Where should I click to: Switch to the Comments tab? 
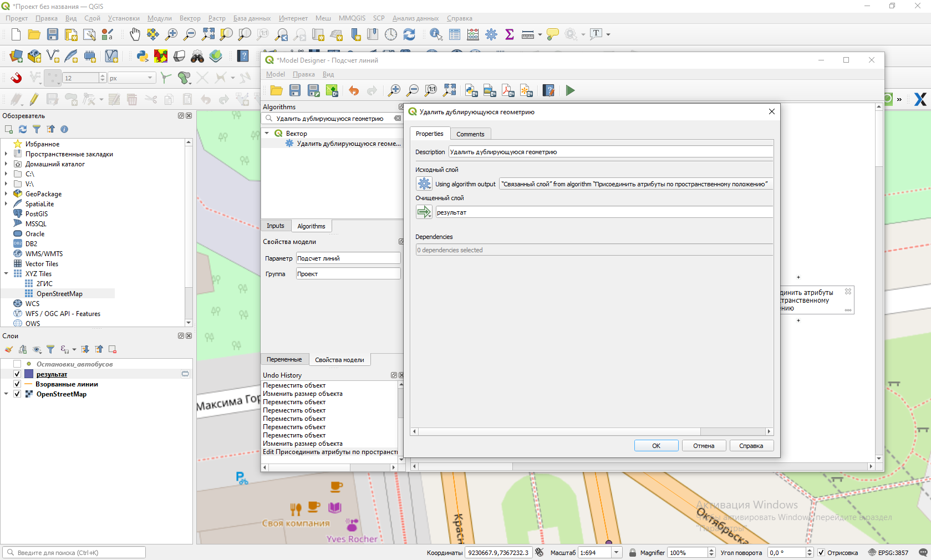pyautogui.click(x=470, y=134)
